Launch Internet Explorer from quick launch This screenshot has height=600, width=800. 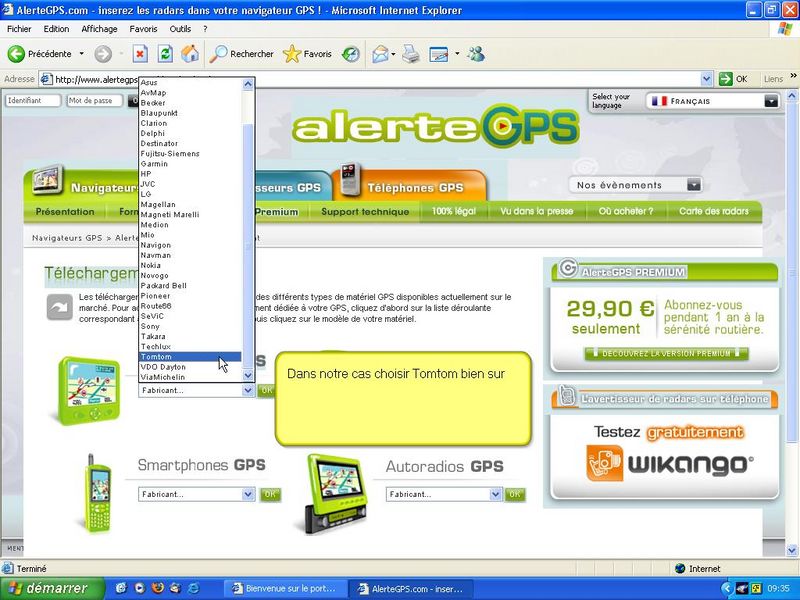(194, 588)
